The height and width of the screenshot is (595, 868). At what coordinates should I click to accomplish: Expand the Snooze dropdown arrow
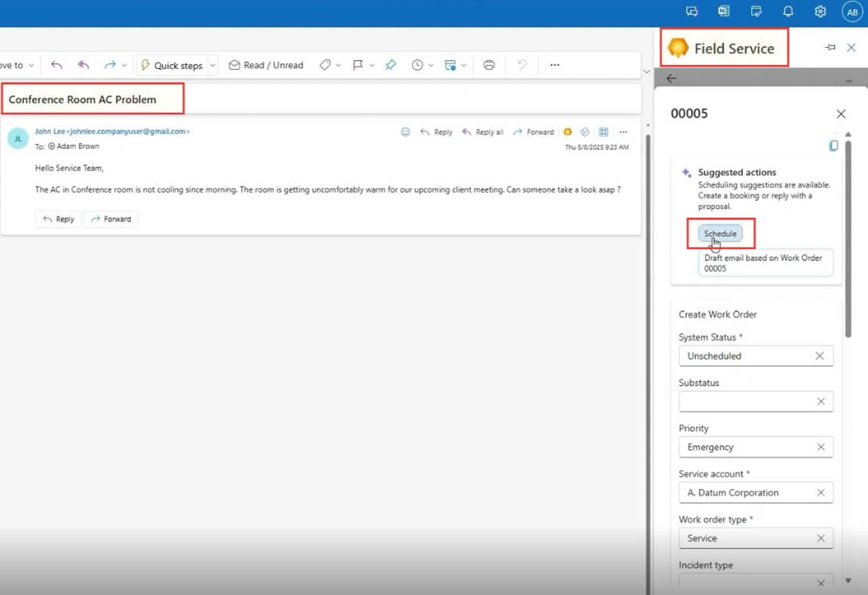coord(431,65)
